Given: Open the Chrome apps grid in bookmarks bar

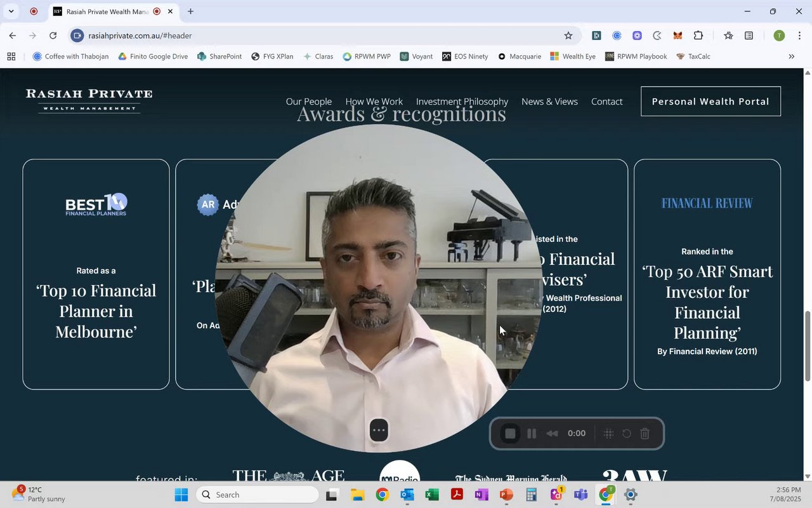Looking at the screenshot, I should tap(11, 57).
